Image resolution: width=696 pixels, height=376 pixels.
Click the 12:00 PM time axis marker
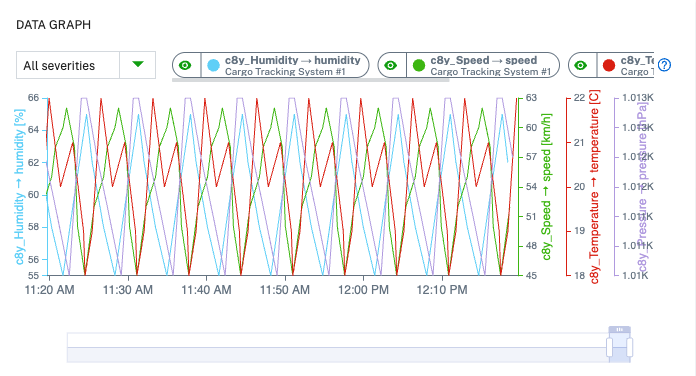pyautogui.click(x=363, y=290)
